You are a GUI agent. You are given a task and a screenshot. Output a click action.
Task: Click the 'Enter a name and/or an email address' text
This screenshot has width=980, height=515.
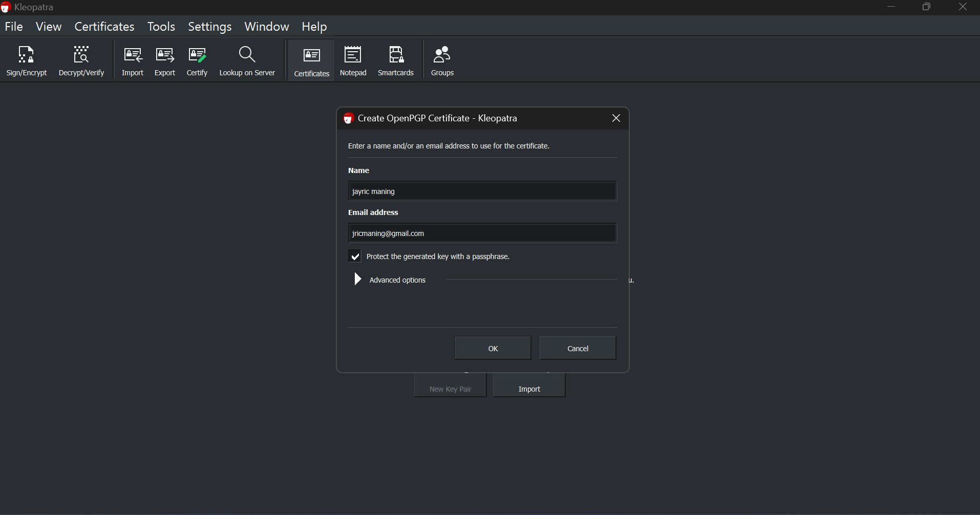pyautogui.click(x=449, y=146)
